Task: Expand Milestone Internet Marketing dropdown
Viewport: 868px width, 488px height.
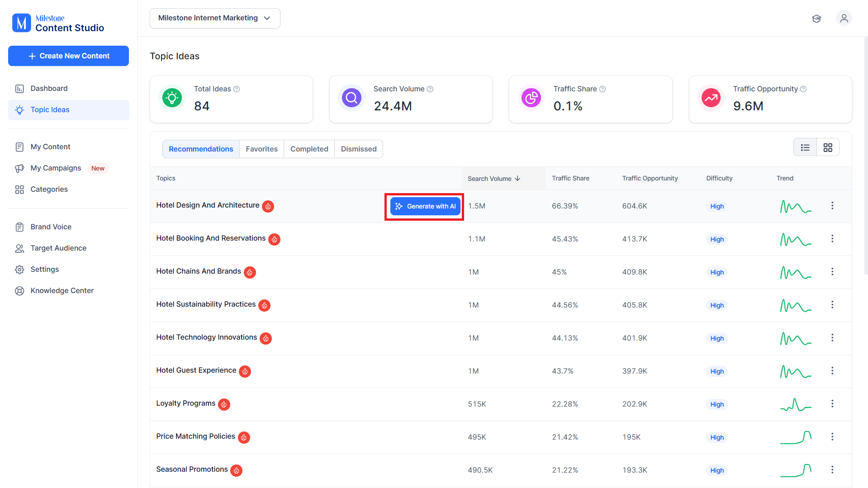Action: pyautogui.click(x=215, y=18)
